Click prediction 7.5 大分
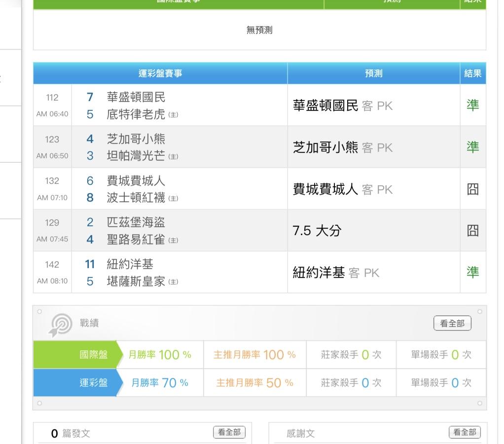This screenshot has height=444, width=504. point(317,231)
